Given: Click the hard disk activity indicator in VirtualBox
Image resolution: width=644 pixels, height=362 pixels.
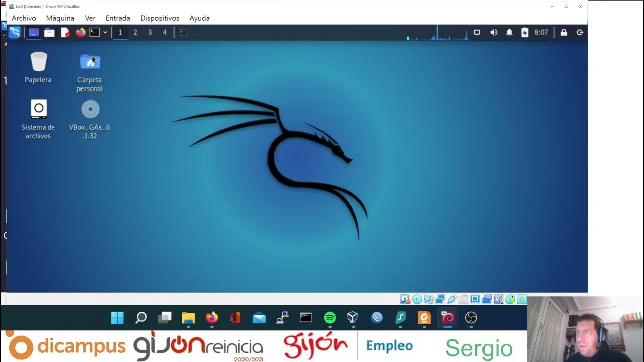Looking at the screenshot, I should pos(405,299).
